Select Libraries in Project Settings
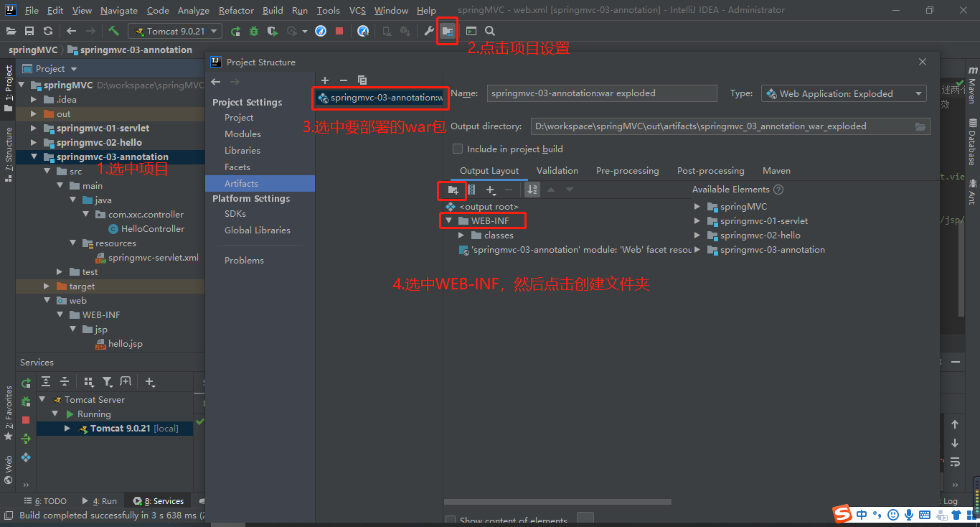 [242, 150]
